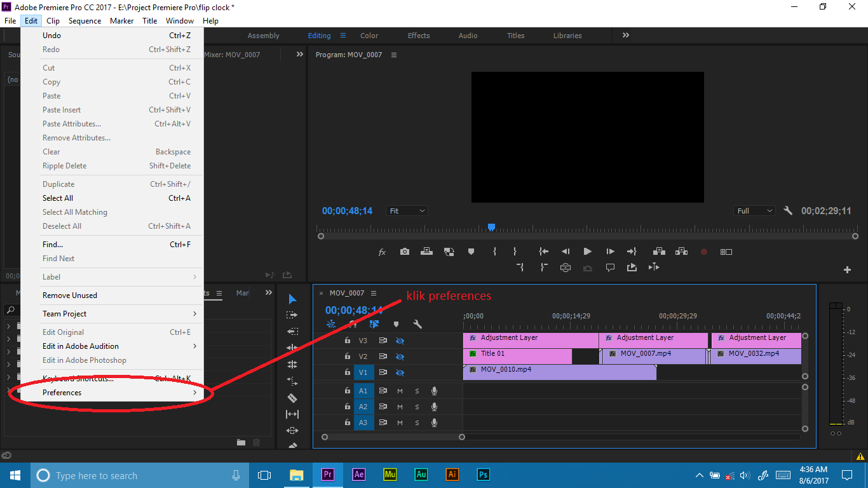Open timeline wrench display settings

coord(417,324)
